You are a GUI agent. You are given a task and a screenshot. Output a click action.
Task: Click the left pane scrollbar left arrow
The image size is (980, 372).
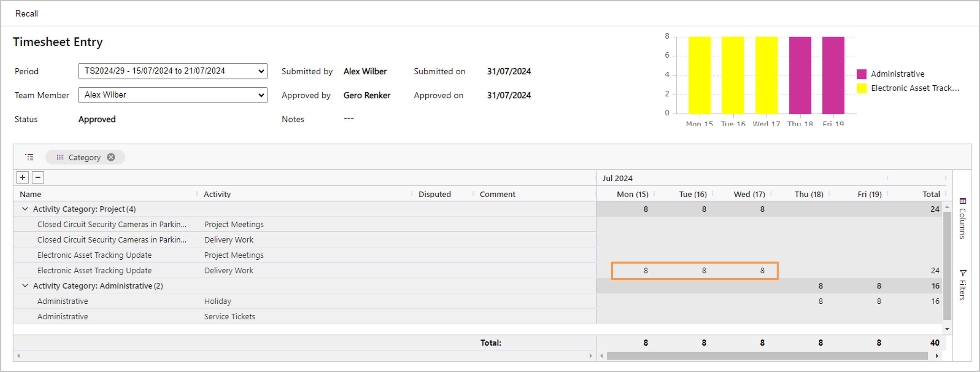click(18, 355)
